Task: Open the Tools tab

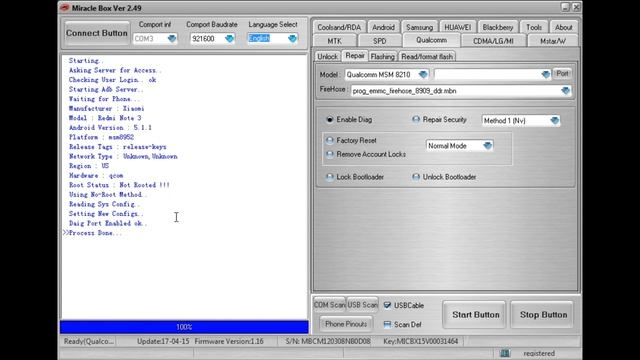Action: (x=534, y=27)
